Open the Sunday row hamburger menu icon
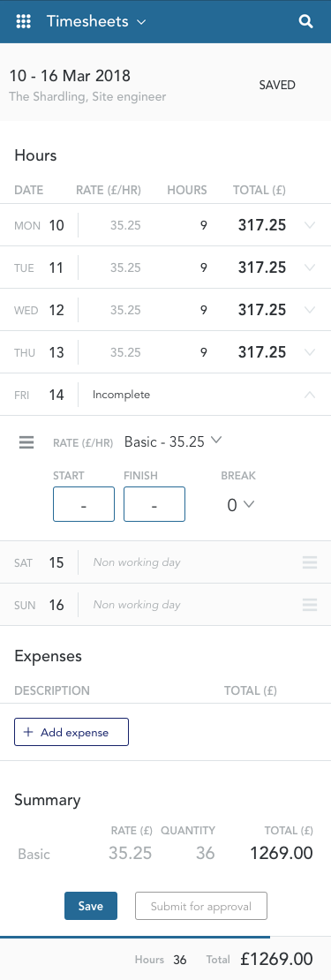The width and height of the screenshot is (331, 980). tap(310, 605)
